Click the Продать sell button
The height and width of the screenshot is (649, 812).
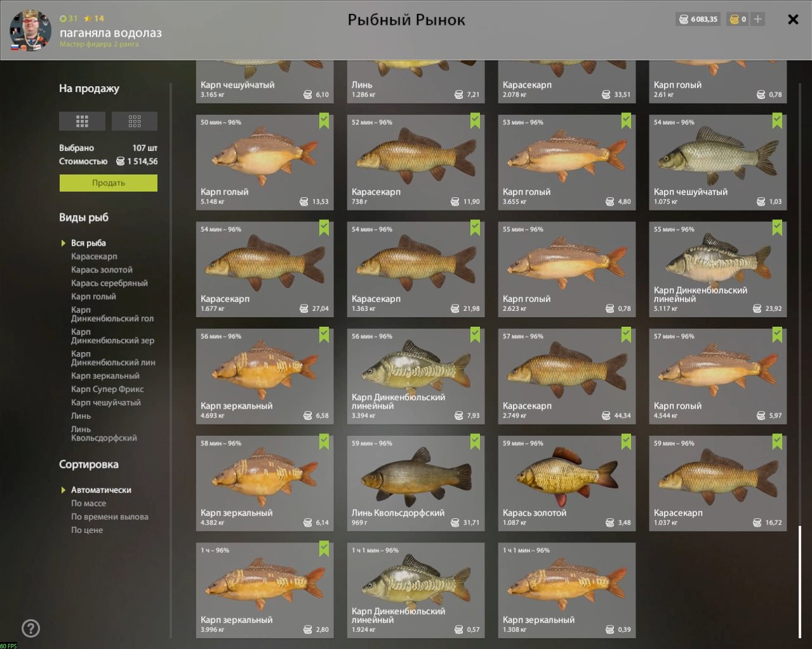coord(109,183)
